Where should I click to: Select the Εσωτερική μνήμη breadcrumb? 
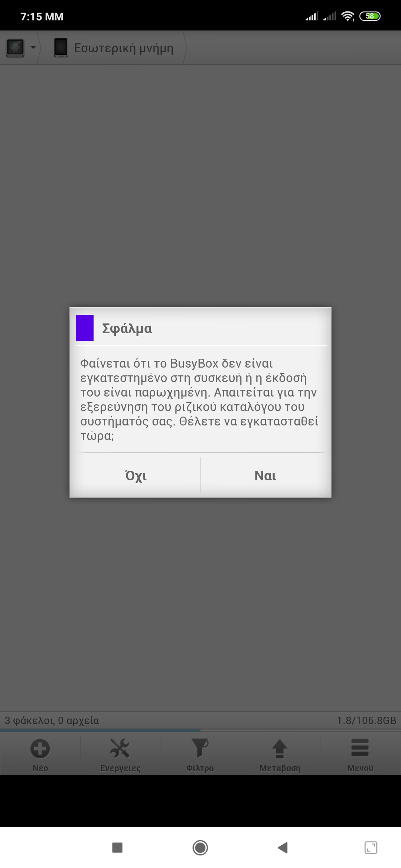[x=124, y=48]
